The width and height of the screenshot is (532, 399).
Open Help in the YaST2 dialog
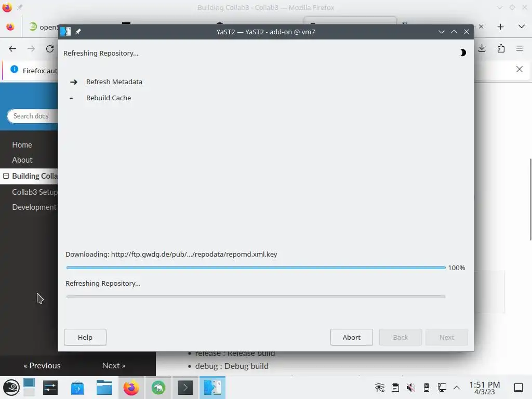point(85,337)
